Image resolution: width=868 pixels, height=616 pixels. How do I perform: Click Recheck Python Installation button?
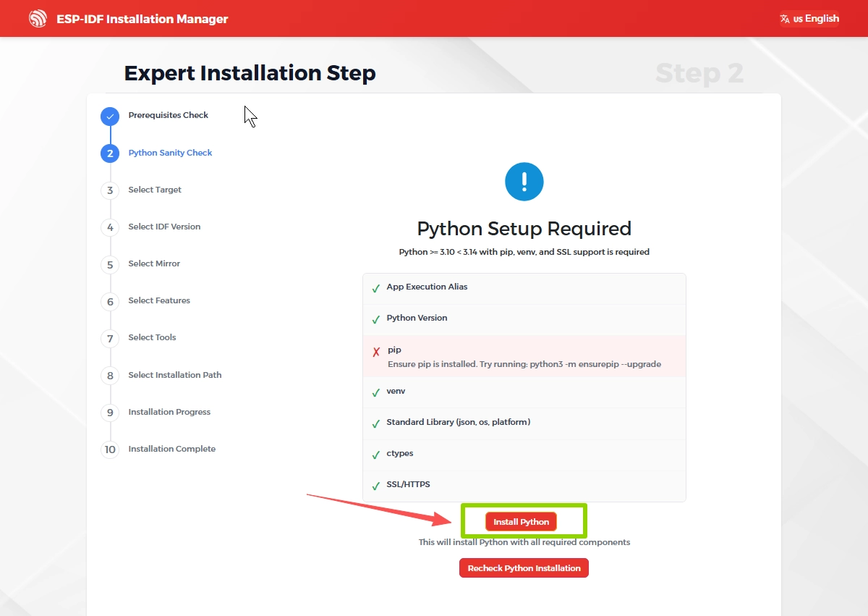coord(524,568)
